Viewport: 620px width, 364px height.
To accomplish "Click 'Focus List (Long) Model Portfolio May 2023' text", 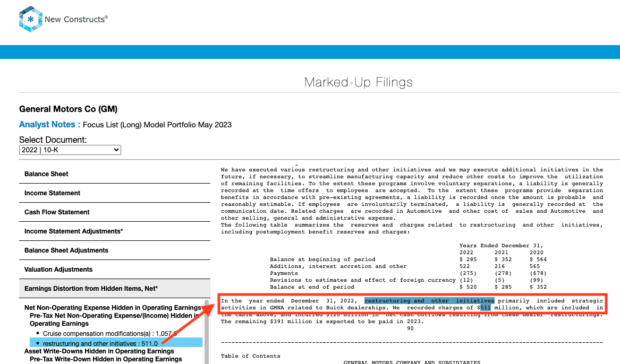I will 157,125.
